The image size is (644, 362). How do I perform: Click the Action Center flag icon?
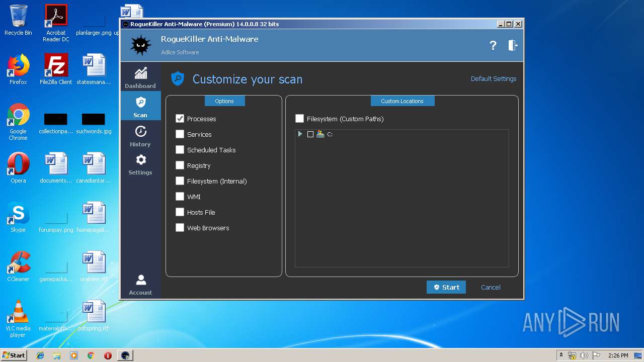point(596,355)
